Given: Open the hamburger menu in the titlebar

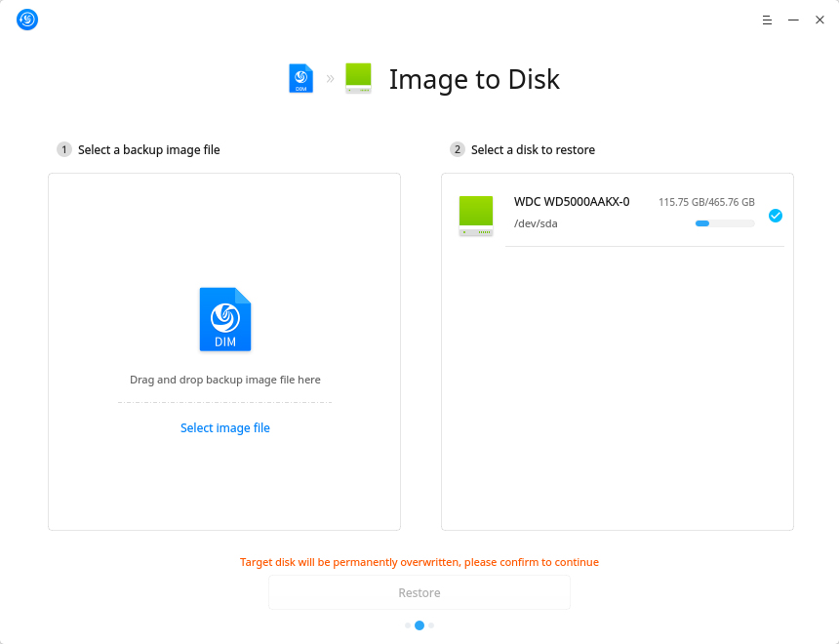Looking at the screenshot, I should (x=767, y=20).
